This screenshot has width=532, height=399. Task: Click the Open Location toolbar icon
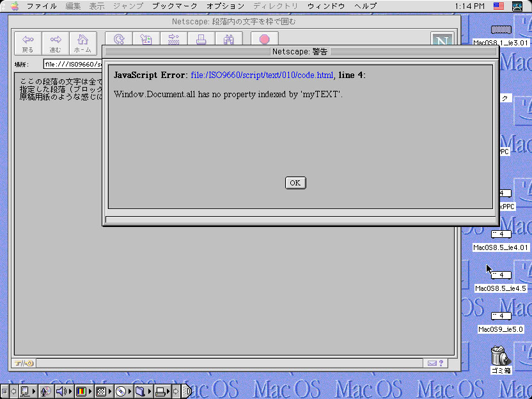[x=174, y=38]
